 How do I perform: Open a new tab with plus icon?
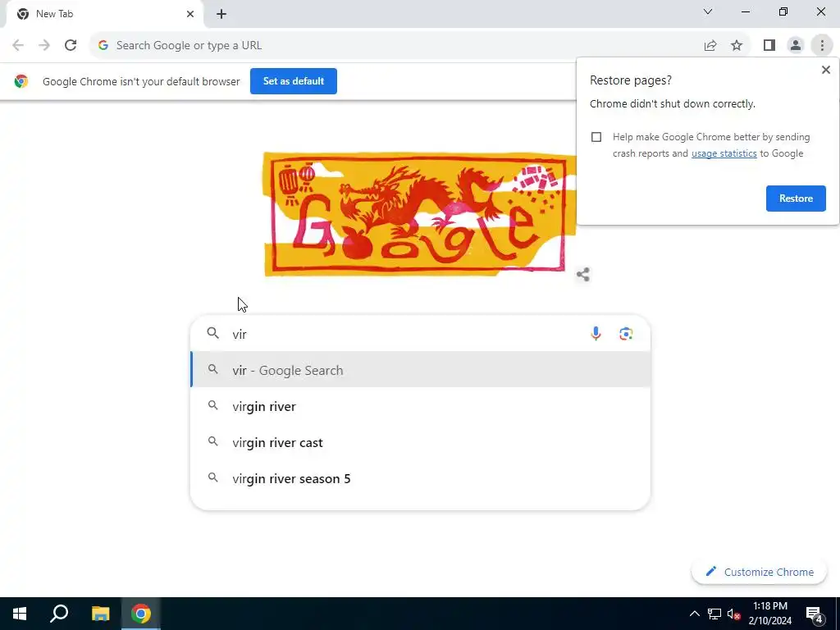tap(221, 14)
